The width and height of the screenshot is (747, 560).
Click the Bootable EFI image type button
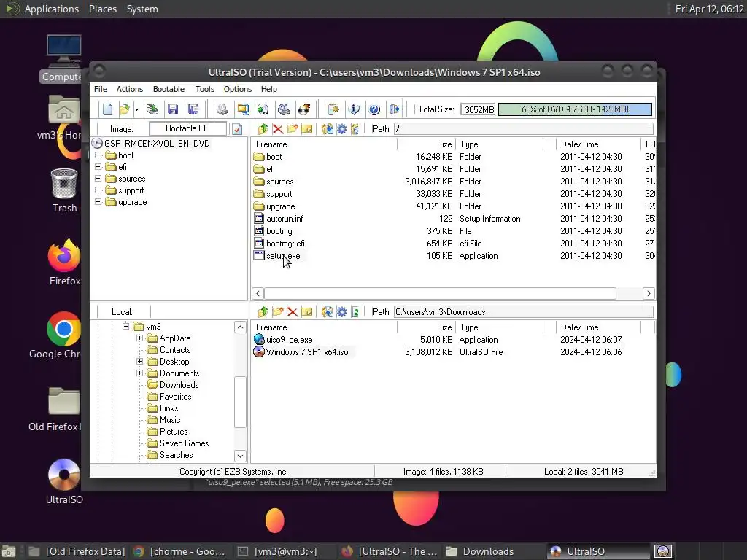tap(187, 128)
